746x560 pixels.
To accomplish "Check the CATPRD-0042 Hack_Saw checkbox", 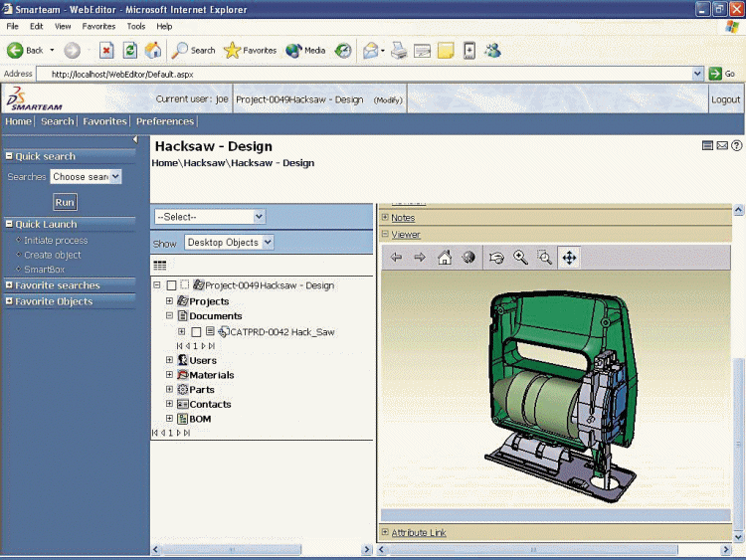I will 196,331.
